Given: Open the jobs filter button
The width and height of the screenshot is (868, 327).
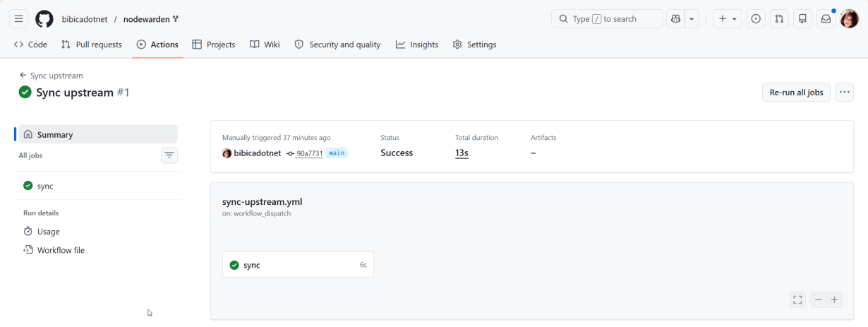Looking at the screenshot, I should pyautogui.click(x=169, y=155).
